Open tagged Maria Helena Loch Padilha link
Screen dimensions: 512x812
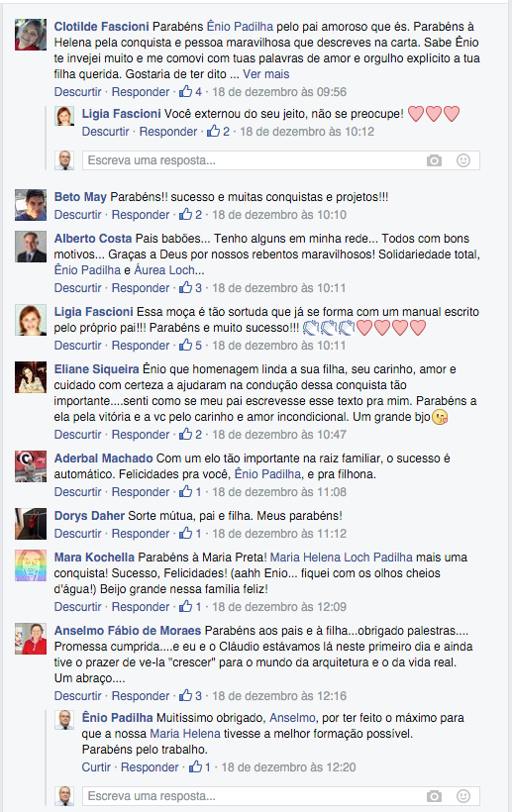341,558
